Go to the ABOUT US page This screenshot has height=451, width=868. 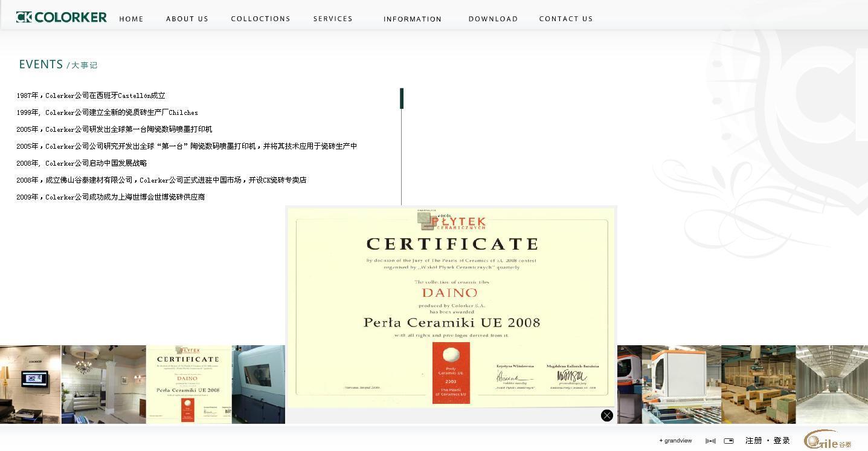tap(187, 19)
